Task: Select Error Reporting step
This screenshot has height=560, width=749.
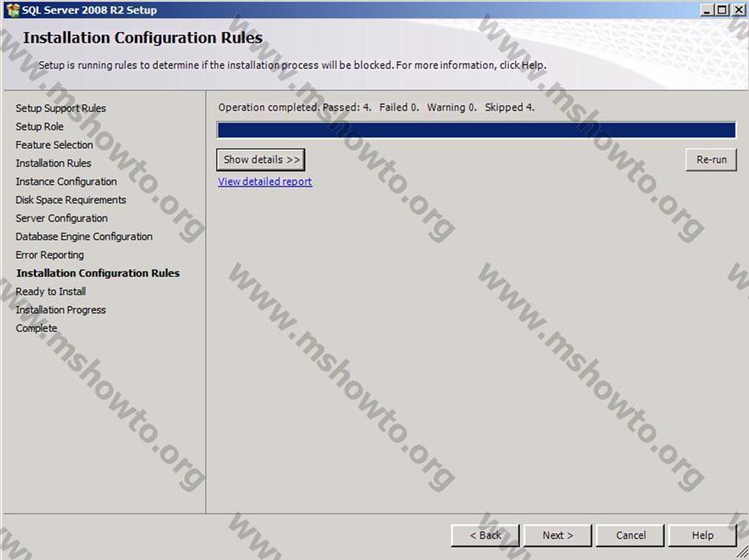Action: coord(50,255)
